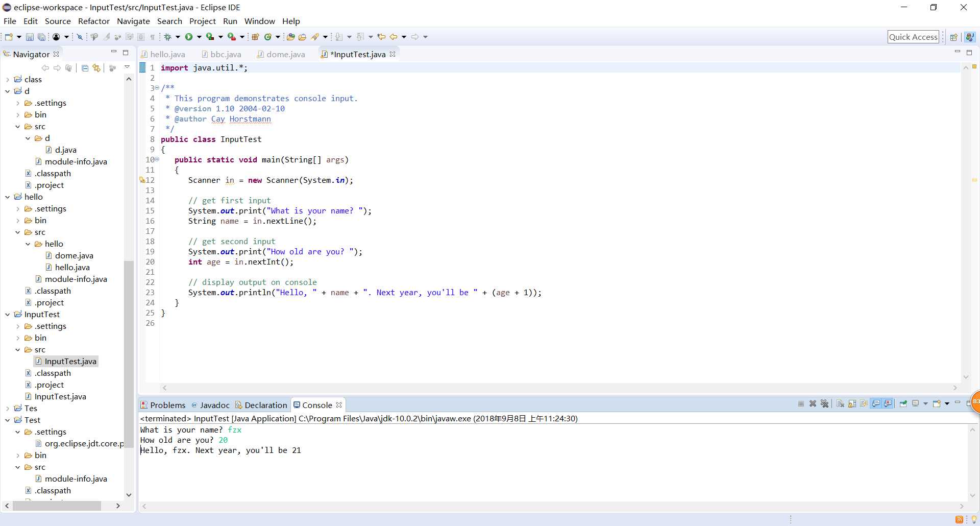Toggle Pin Console
Image resolution: width=980 pixels, height=526 pixels.
pos(903,404)
